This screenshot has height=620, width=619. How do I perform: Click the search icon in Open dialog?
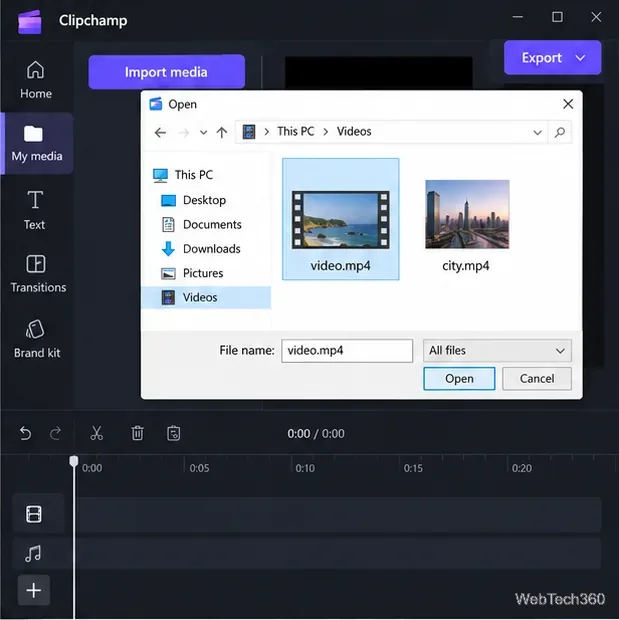560,132
